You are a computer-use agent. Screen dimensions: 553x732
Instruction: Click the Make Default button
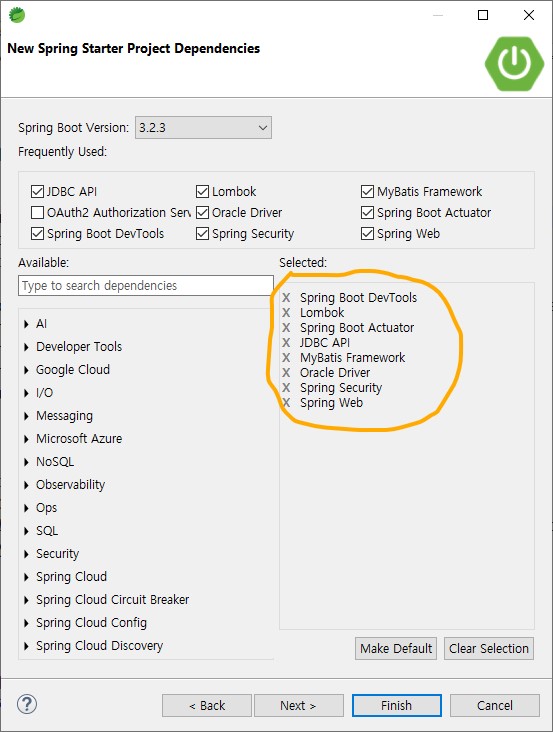(x=396, y=648)
